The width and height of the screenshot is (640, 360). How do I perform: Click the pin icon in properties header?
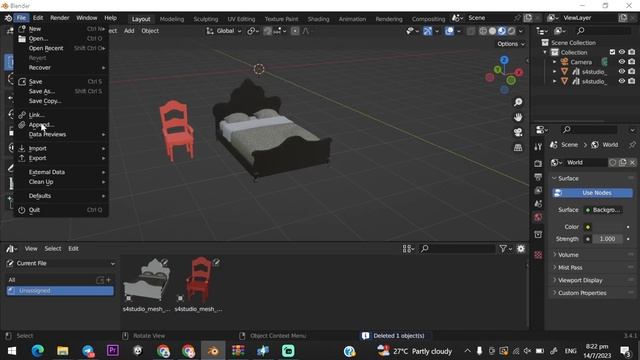point(632,144)
